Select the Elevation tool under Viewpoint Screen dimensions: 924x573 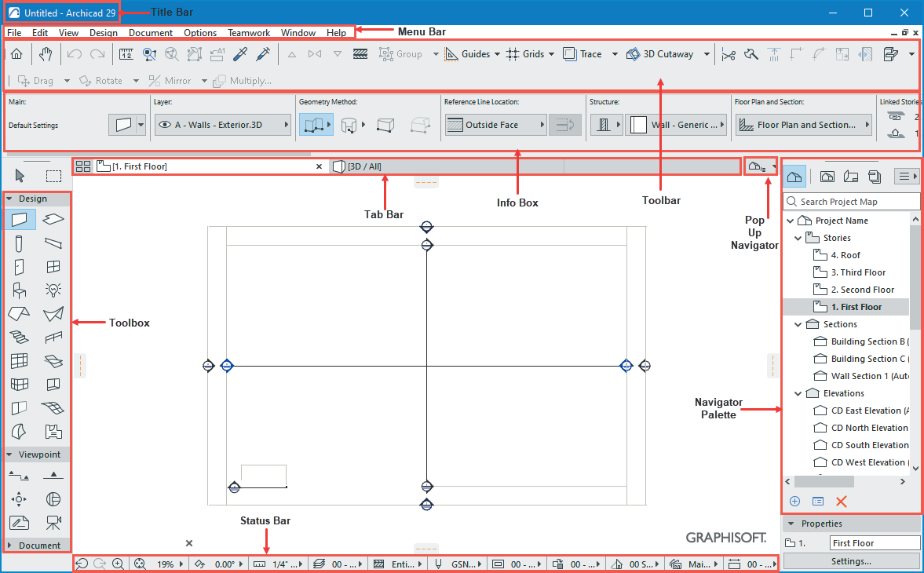[53, 475]
